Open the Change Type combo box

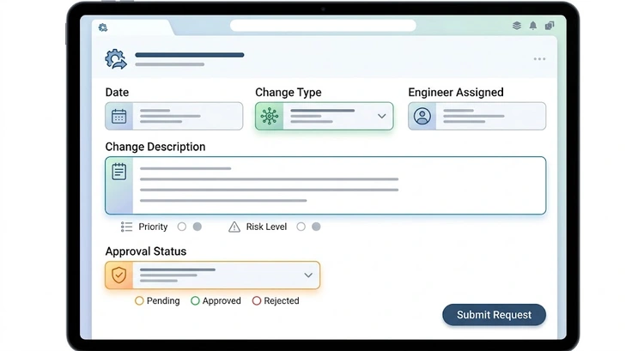click(324, 116)
